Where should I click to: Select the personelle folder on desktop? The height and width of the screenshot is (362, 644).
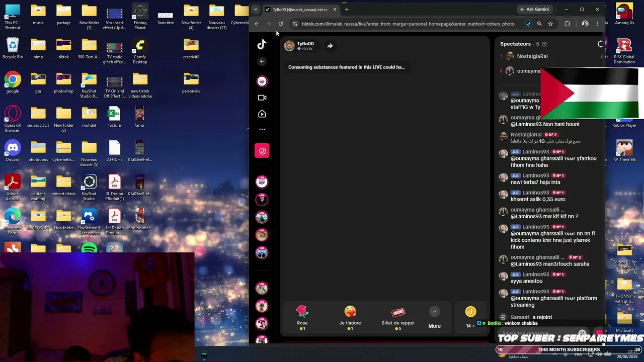click(191, 82)
